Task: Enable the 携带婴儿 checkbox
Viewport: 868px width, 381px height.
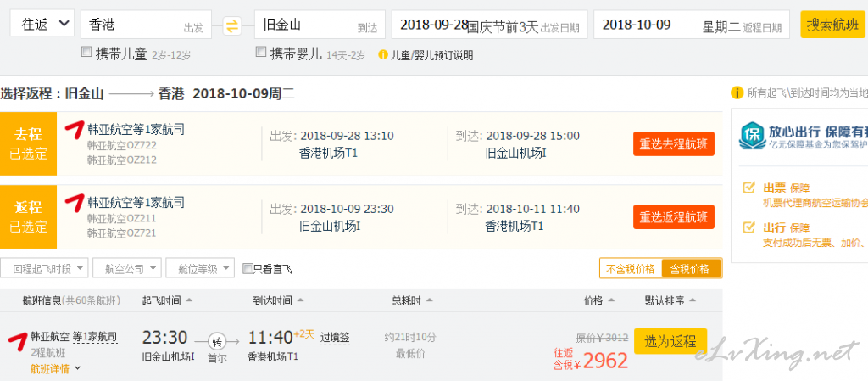Action: point(261,52)
